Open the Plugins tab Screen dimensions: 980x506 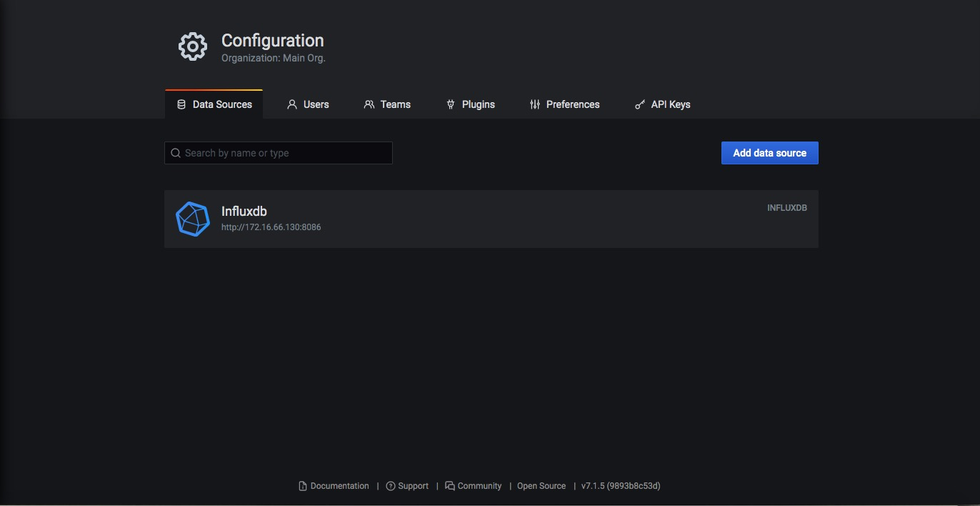pyautogui.click(x=470, y=104)
